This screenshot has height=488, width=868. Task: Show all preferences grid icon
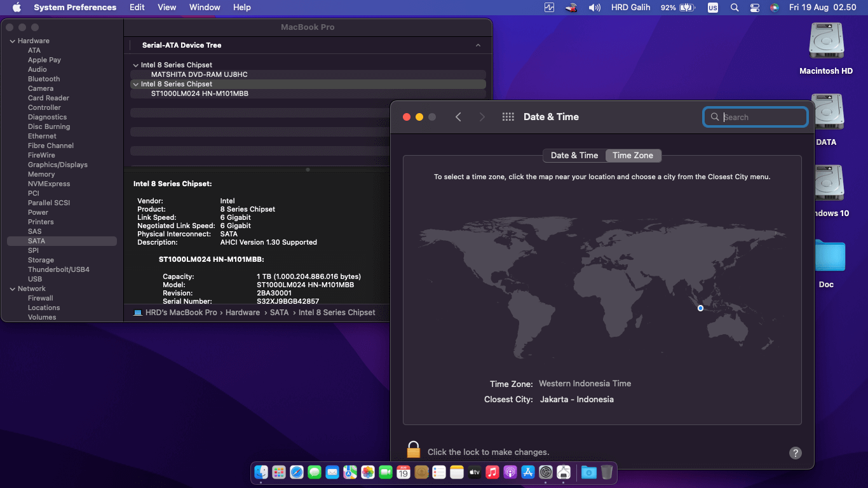tap(508, 117)
